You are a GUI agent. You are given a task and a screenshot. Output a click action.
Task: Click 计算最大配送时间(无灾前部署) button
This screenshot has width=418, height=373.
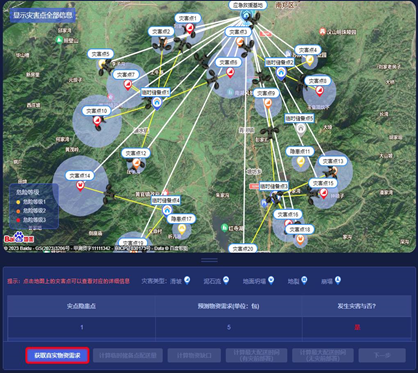coord(323,356)
